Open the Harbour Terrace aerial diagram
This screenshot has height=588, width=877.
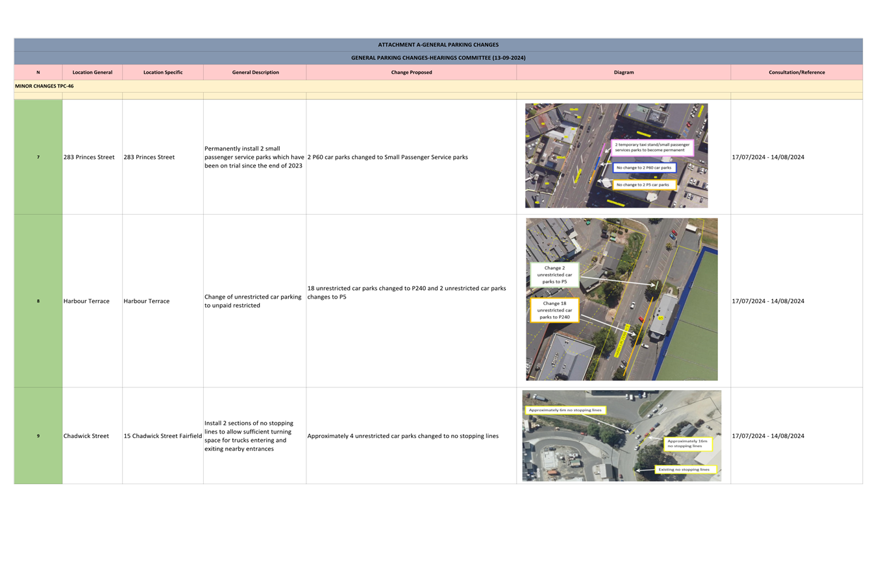tap(622, 299)
